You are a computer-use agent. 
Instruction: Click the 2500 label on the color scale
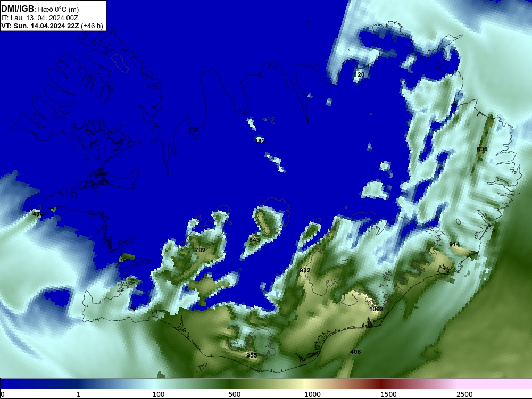464,394
